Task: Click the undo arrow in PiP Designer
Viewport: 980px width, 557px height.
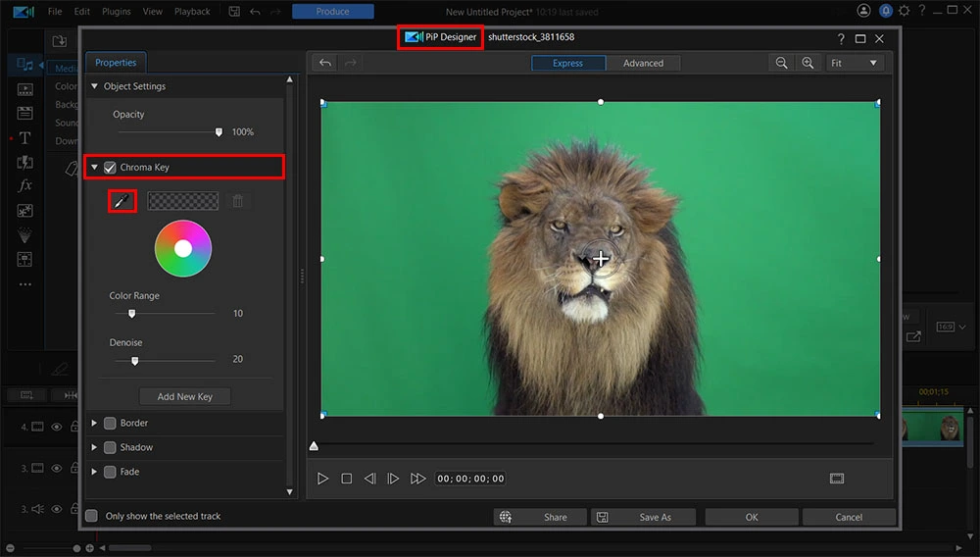Action: [x=325, y=63]
